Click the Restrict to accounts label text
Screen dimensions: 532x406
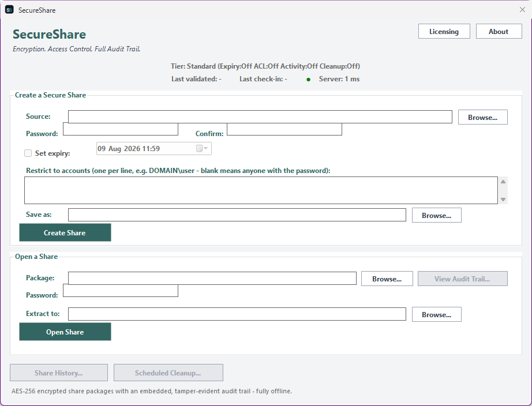click(178, 171)
